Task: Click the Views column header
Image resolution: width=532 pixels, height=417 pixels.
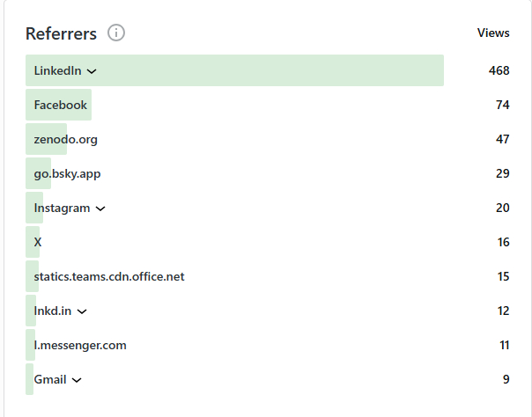Action: (493, 33)
